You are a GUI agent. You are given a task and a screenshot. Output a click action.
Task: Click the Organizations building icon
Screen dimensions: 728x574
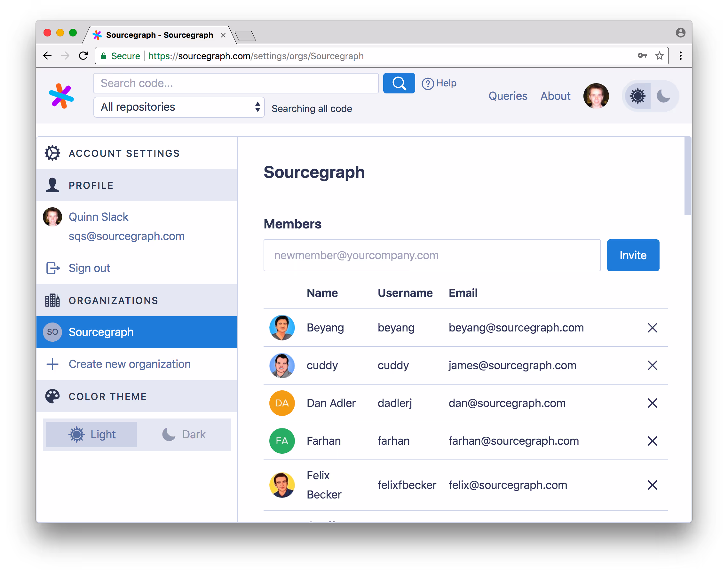coord(52,300)
